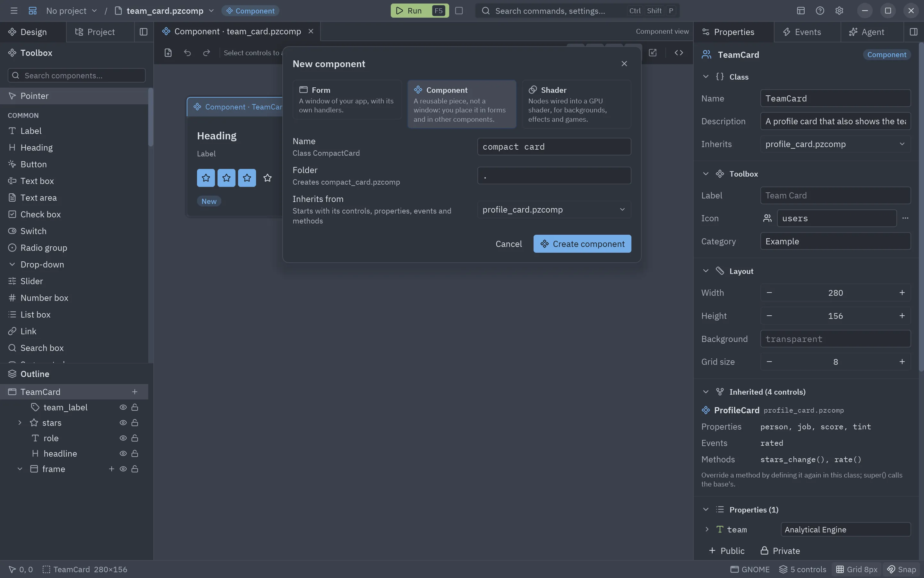Switch to the Events tab
This screenshot has width=924, height=578.
[x=807, y=32]
